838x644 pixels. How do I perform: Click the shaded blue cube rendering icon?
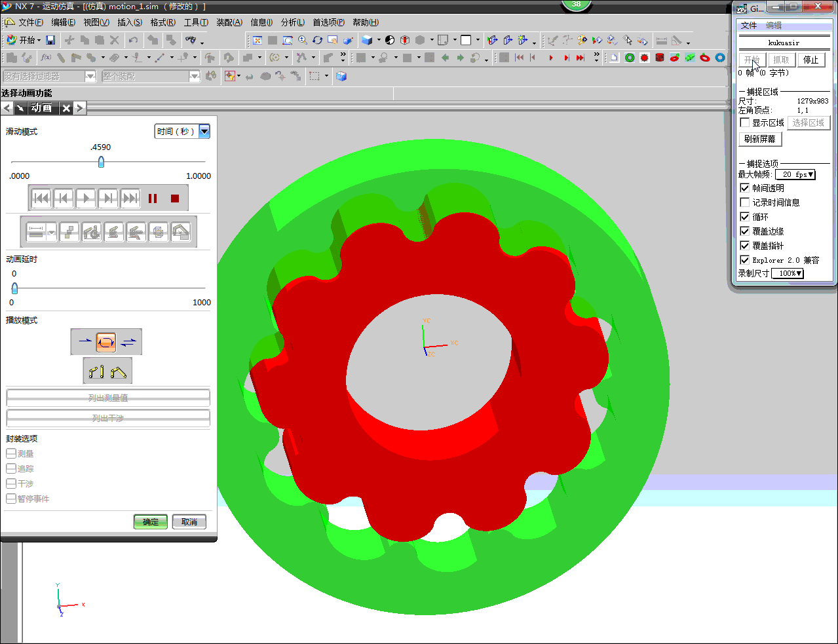coord(367,40)
